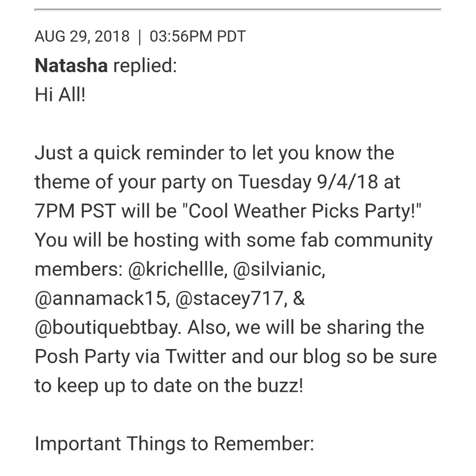
Task: Select the @stacey717 username
Action: coord(229,298)
